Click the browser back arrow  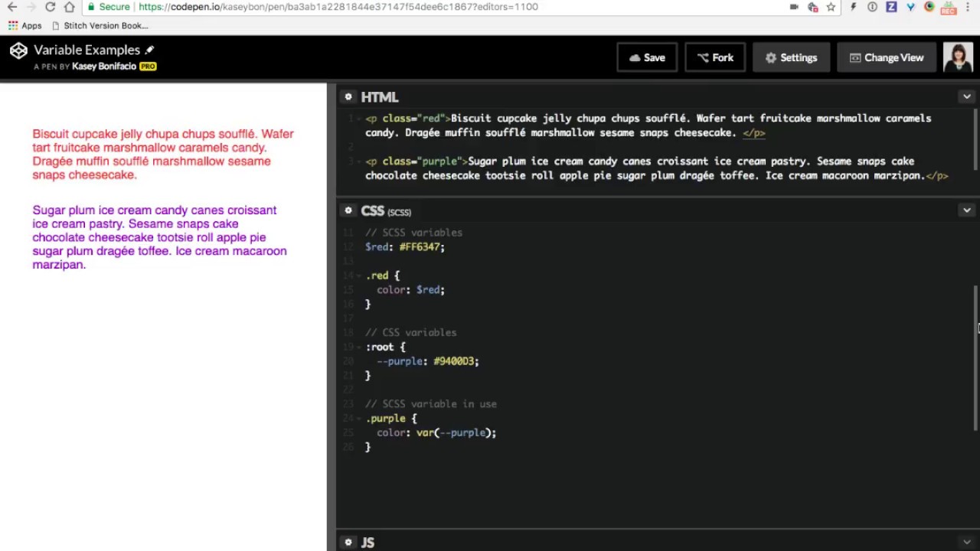tap(11, 7)
